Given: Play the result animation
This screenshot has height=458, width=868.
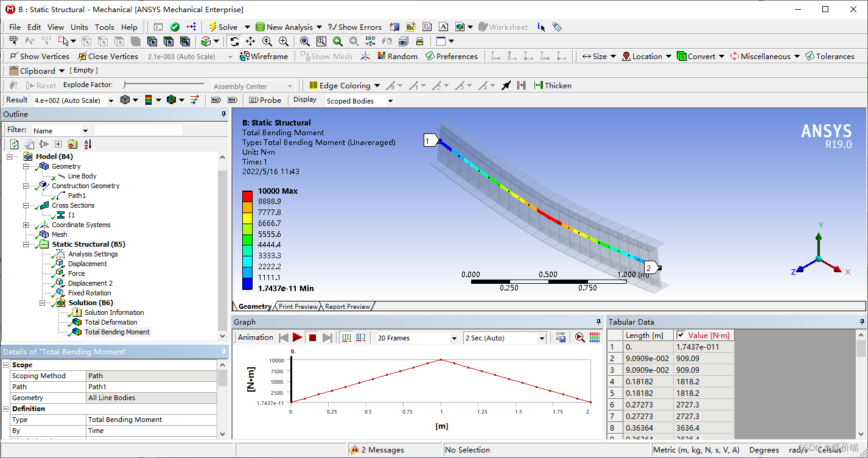Looking at the screenshot, I should [297, 337].
